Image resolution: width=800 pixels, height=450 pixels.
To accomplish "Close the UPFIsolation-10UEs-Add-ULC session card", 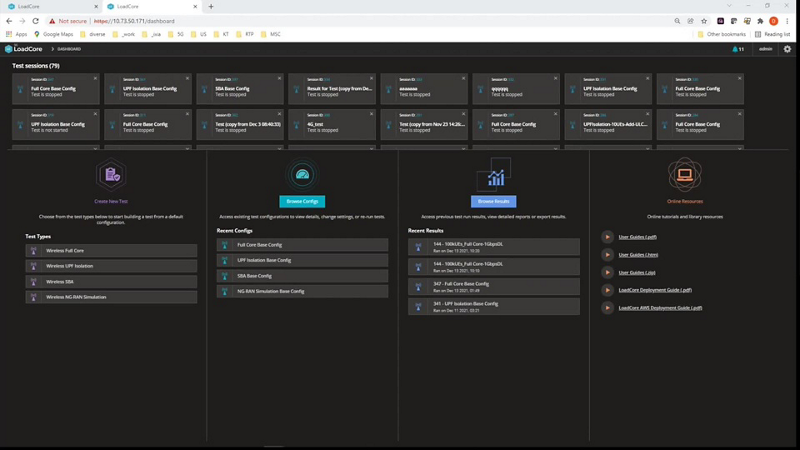I will pos(647,114).
